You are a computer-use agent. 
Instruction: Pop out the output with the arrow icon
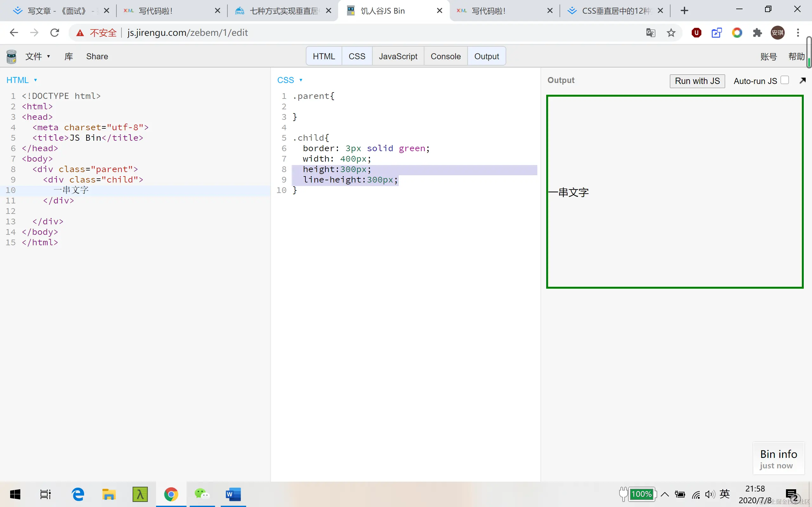(802, 80)
